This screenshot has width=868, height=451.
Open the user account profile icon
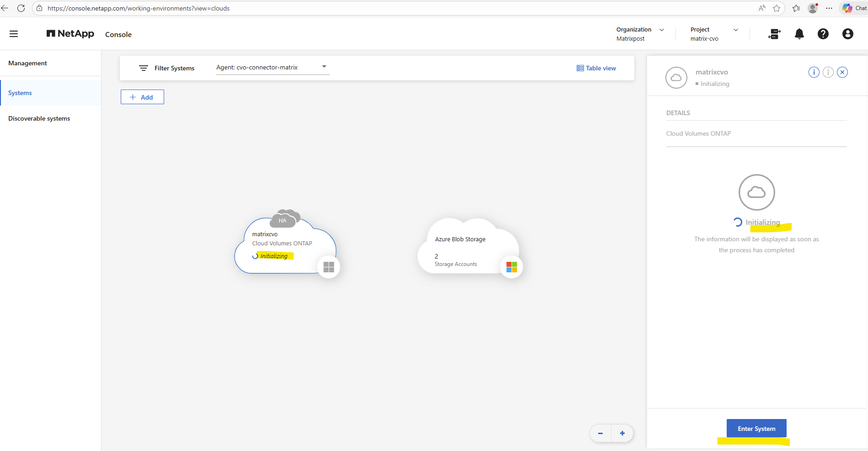tap(847, 34)
